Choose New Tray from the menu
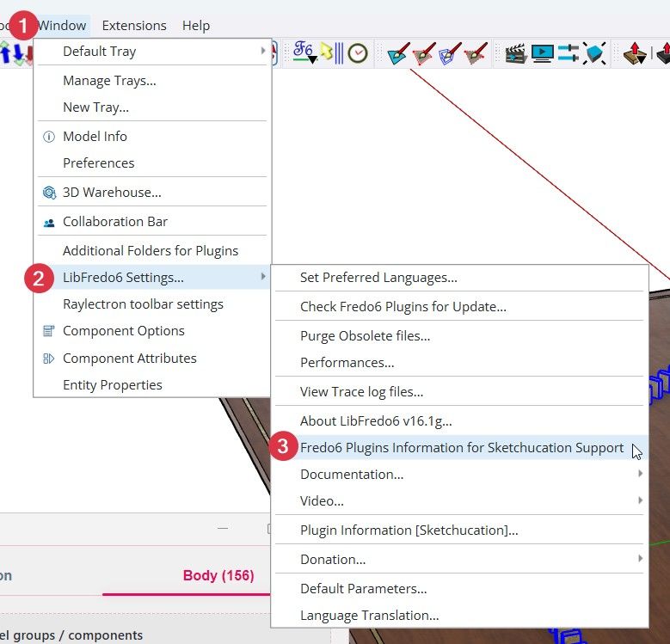Viewport: 670px width, 644px height. click(152, 107)
